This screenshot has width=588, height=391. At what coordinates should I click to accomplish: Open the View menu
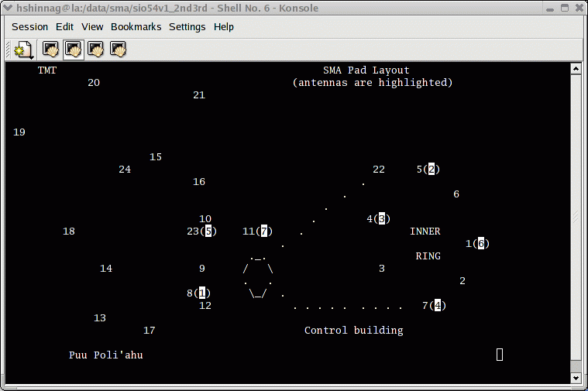coord(92,27)
